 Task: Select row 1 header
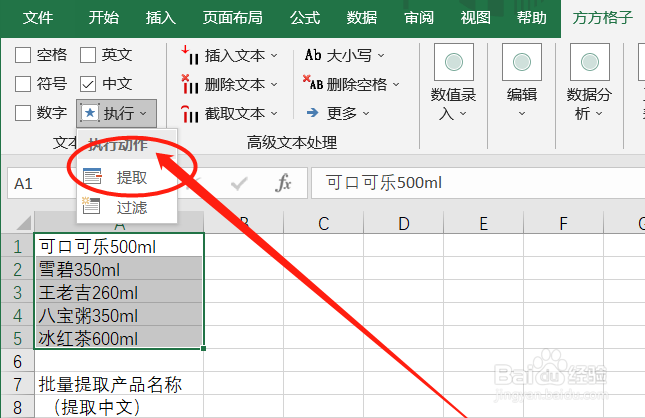click(x=17, y=246)
